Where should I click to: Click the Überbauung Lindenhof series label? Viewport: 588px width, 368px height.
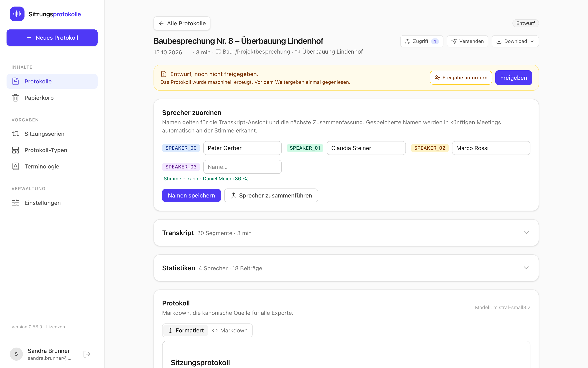(x=332, y=52)
